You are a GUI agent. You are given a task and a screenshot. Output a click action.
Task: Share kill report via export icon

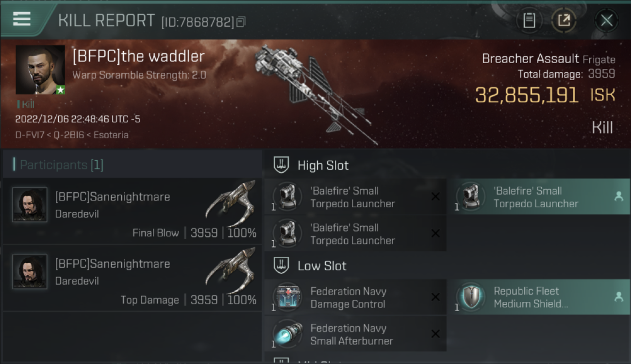pyautogui.click(x=564, y=20)
